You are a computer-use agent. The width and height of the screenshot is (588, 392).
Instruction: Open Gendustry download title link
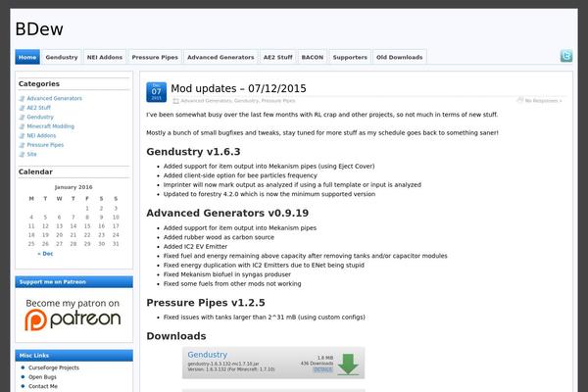[x=208, y=355]
